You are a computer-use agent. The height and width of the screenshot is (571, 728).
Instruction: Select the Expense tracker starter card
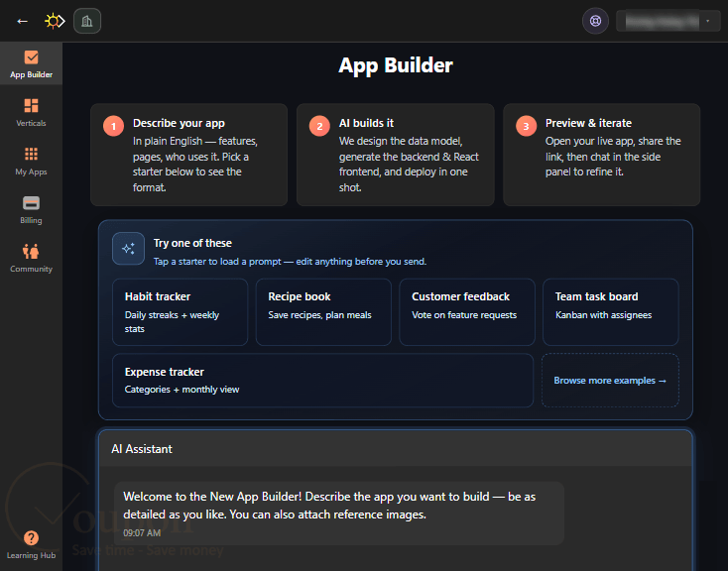(x=322, y=381)
